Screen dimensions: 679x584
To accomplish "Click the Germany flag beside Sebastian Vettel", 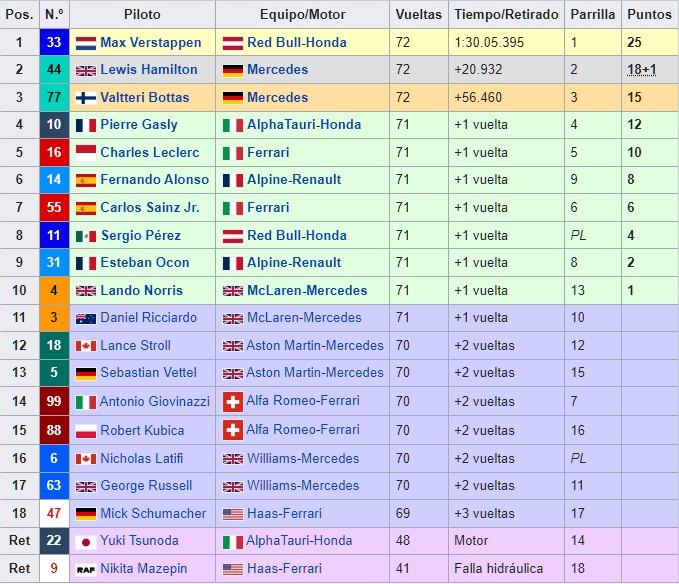I will click(x=86, y=374).
